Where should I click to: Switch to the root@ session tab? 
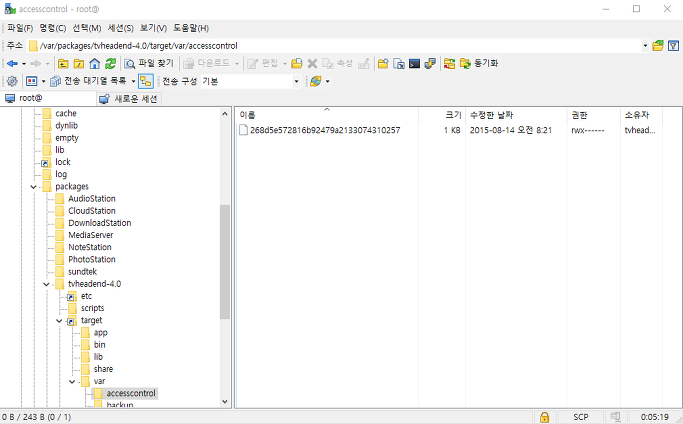[x=48, y=98]
